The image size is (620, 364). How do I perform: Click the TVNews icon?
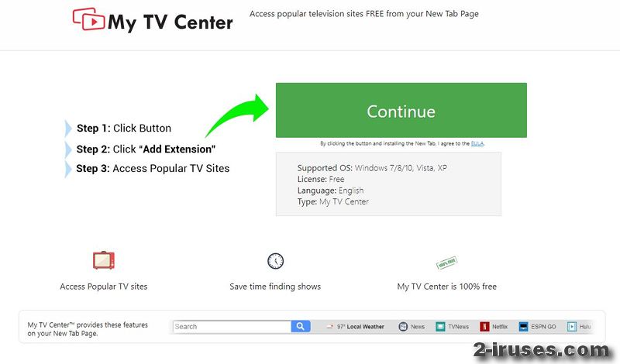click(440, 327)
